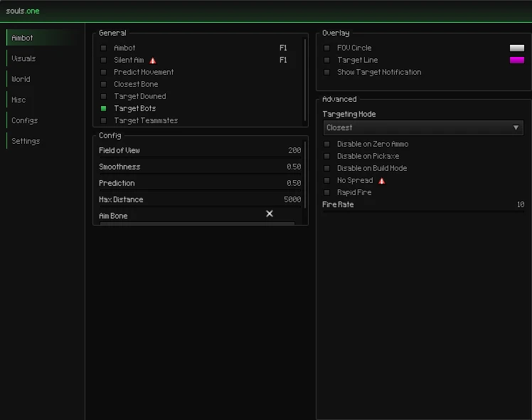Enable Disable on Zero Ammo checkbox
Viewport: 532px width, 420px height.
[x=326, y=144]
